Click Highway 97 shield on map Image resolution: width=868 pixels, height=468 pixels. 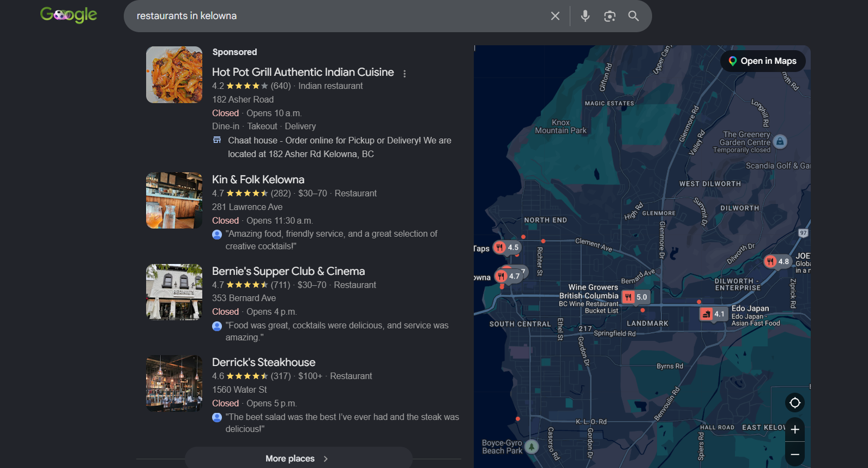(x=803, y=233)
